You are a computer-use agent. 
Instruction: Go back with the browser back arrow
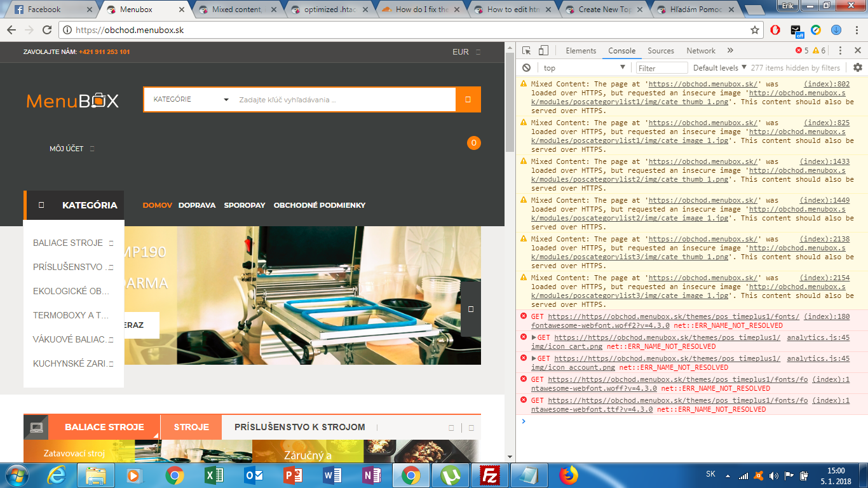click(11, 30)
